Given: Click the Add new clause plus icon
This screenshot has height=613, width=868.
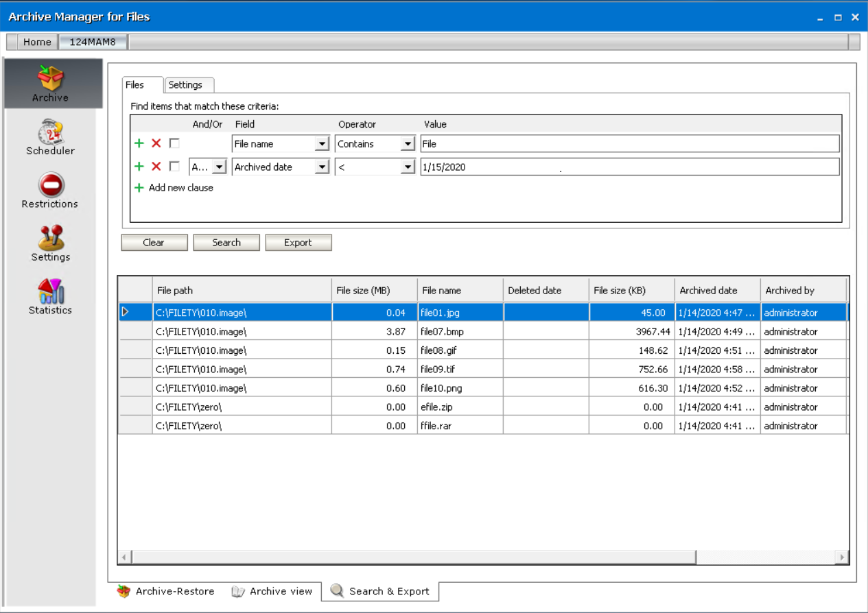Looking at the screenshot, I should (139, 188).
